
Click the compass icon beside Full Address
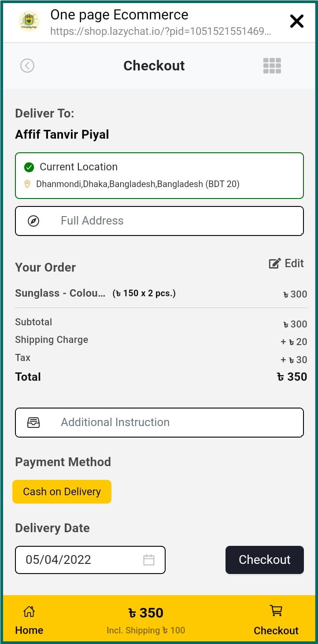pyautogui.click(x=33, y=221)
